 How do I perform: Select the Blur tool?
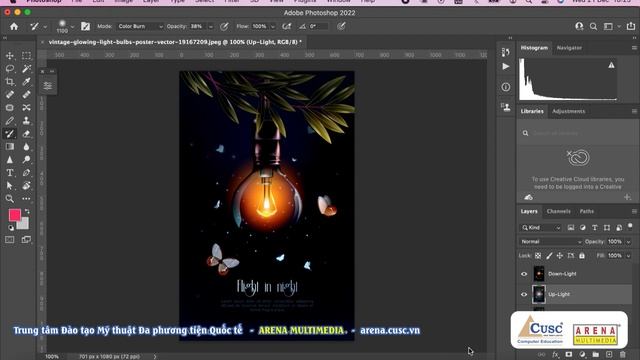coord(26,147)
